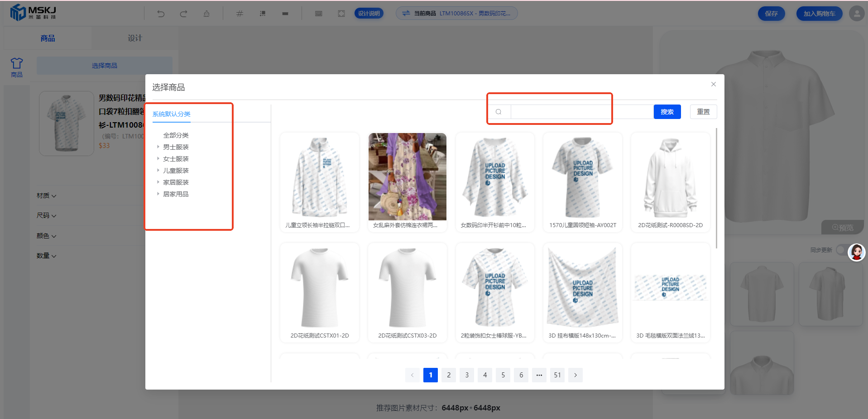Click the T-shirt 商品 sidebar icon
The height and width of the screenshot is (419, 868).
pyautogui.click(x=17, y=67)
